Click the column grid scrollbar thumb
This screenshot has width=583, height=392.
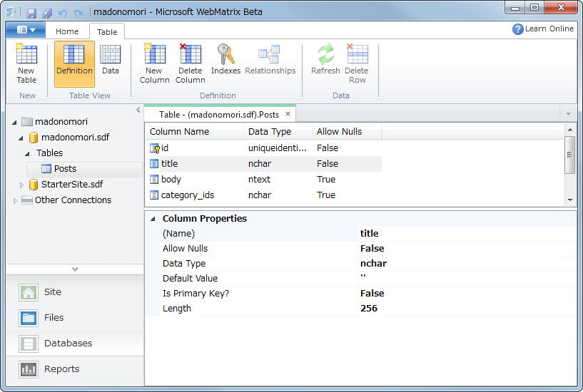point(569,155)
